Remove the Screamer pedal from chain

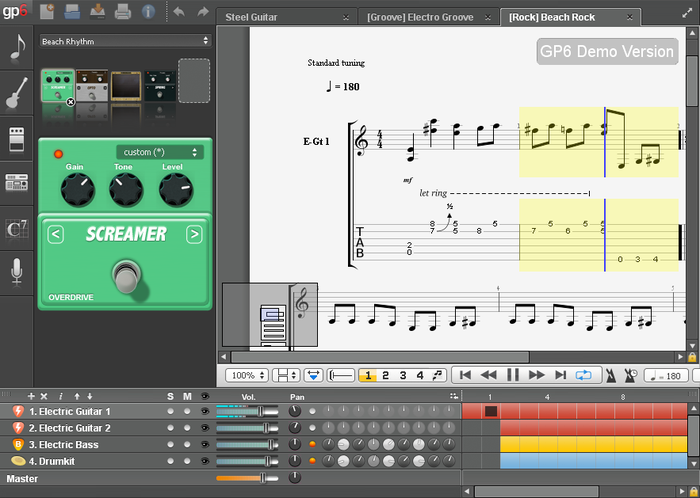point(71,102)
